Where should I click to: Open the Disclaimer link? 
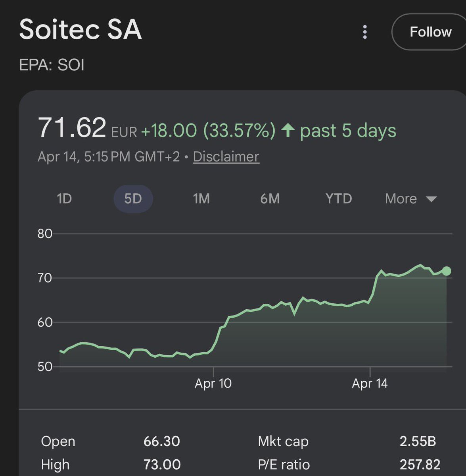226,157
